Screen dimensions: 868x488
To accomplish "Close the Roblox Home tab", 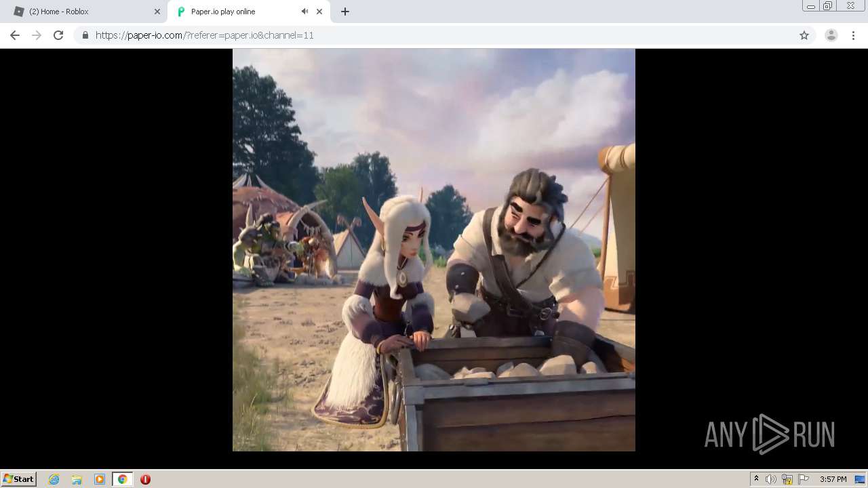I will pos(157,12).
